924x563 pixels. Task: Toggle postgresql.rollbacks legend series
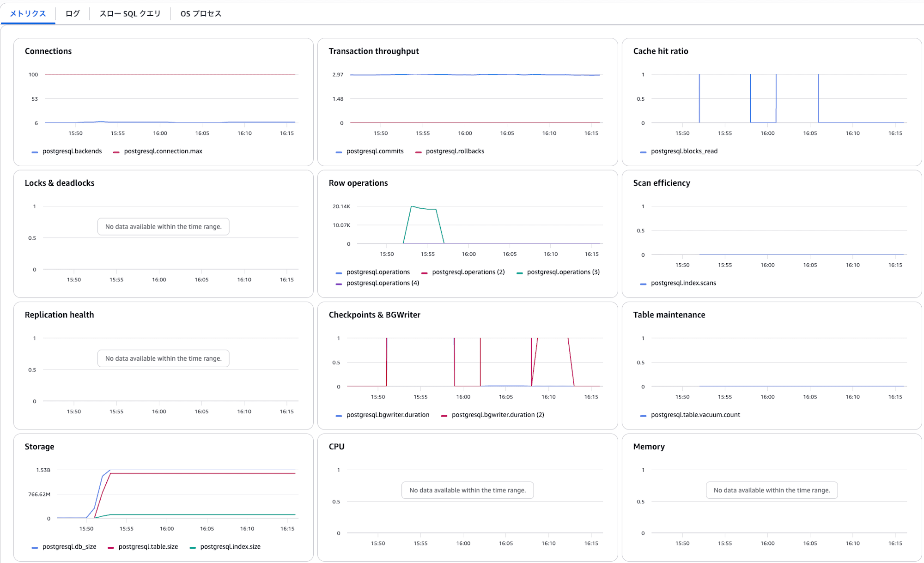[x=450, y=151]
